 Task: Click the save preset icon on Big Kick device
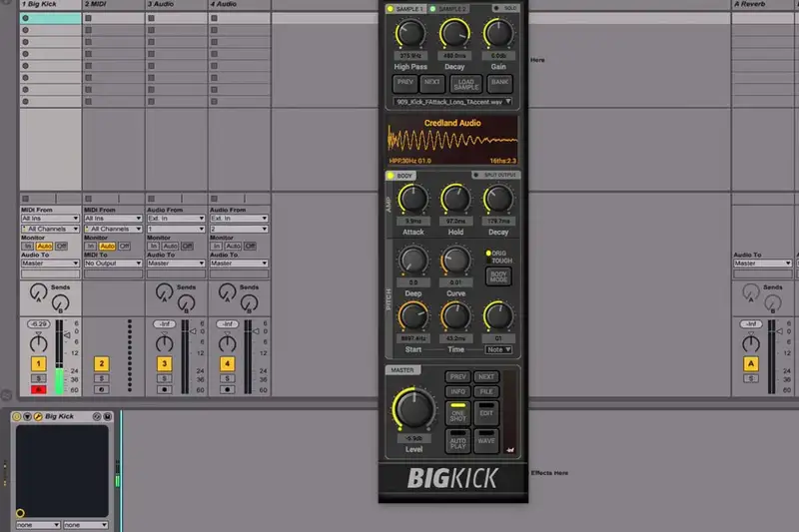[x=108, y=416]
